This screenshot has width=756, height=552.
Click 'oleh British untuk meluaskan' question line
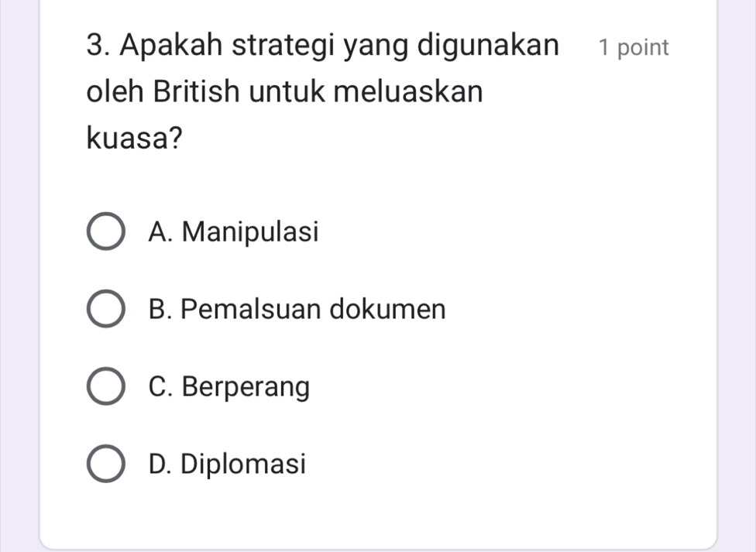[284, 93]
